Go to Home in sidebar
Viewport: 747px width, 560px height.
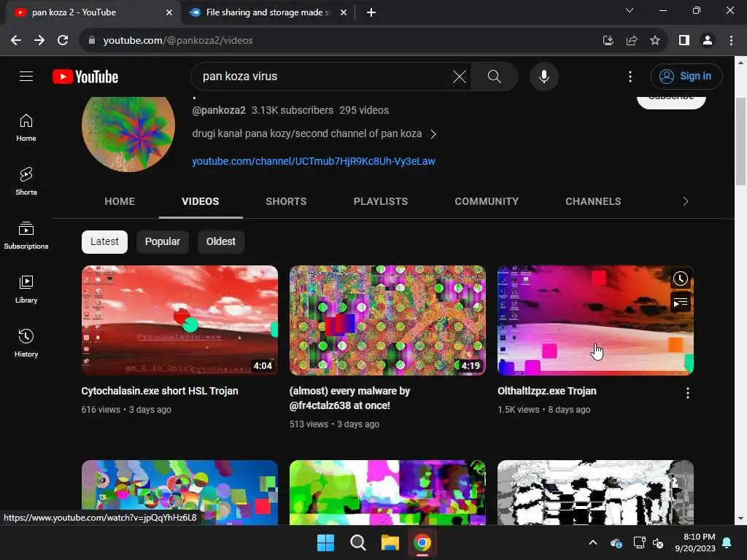tap(26, 128)
